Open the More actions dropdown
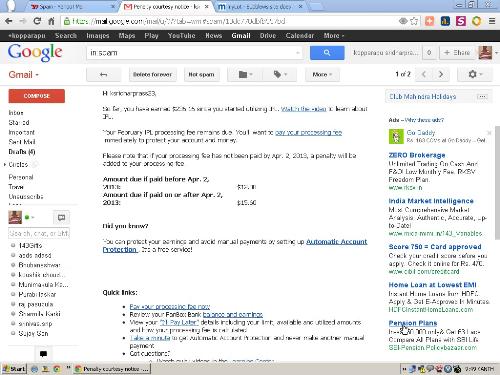Screen dimensions: 500x375 (x=322, y=74)
